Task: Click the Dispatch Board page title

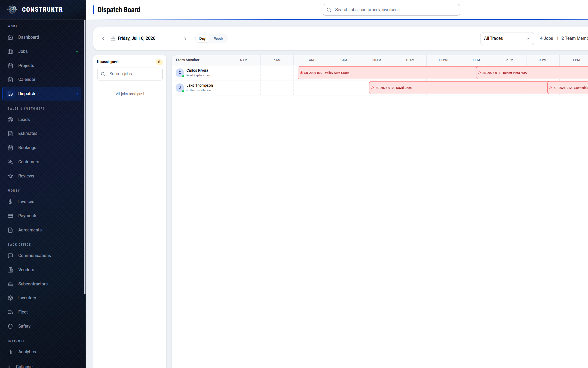Action: click(x=119, y=10)
